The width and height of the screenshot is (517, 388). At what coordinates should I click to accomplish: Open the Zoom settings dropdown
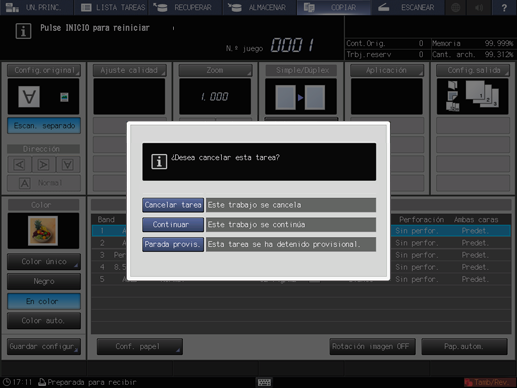[215, 70]
